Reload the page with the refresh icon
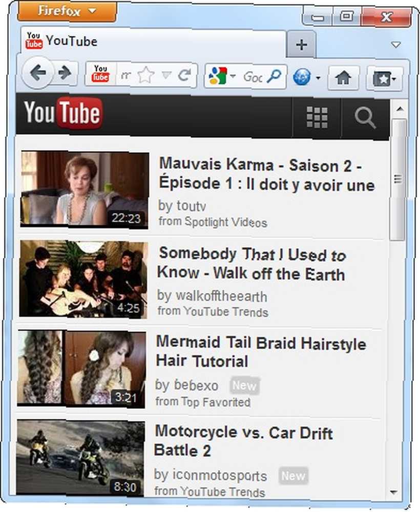Image resolution: width=420 pixels, height=512 pixels. point(185,75)
